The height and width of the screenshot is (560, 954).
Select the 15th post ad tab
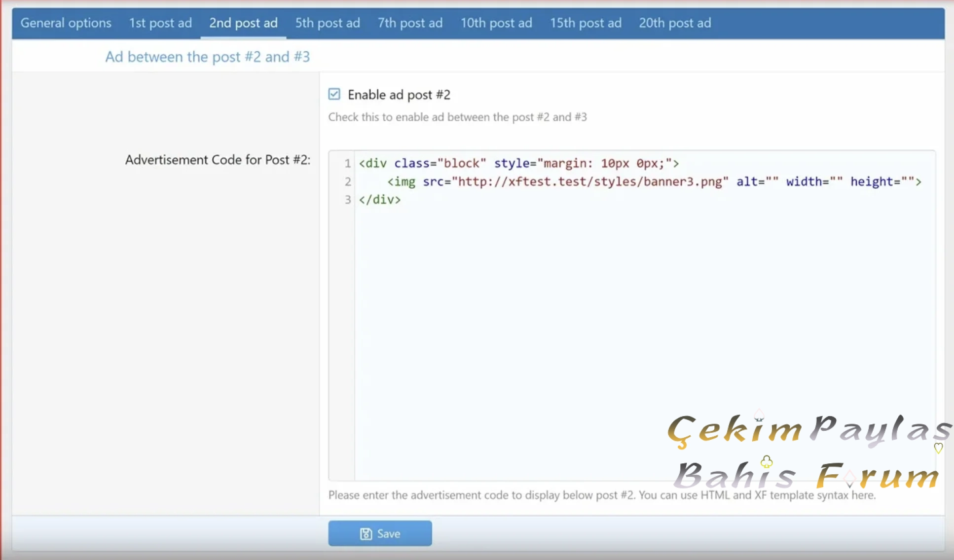click(586, 23)
